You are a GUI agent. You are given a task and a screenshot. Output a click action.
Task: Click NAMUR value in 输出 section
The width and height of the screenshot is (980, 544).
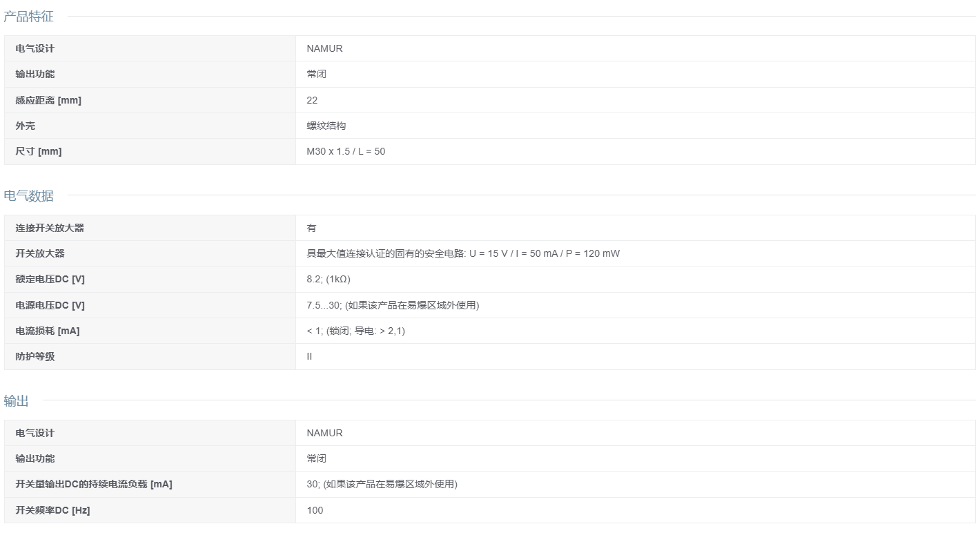point(324,433)
